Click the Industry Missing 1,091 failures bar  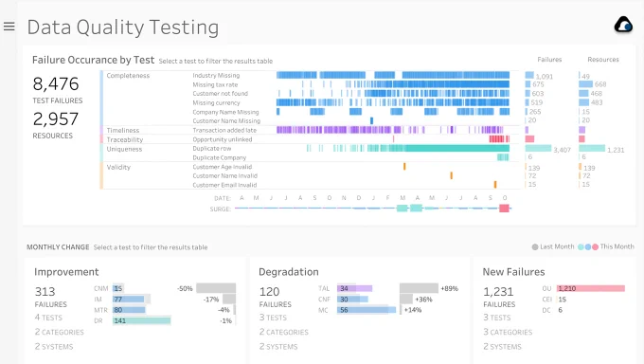[x=529, y=75]
